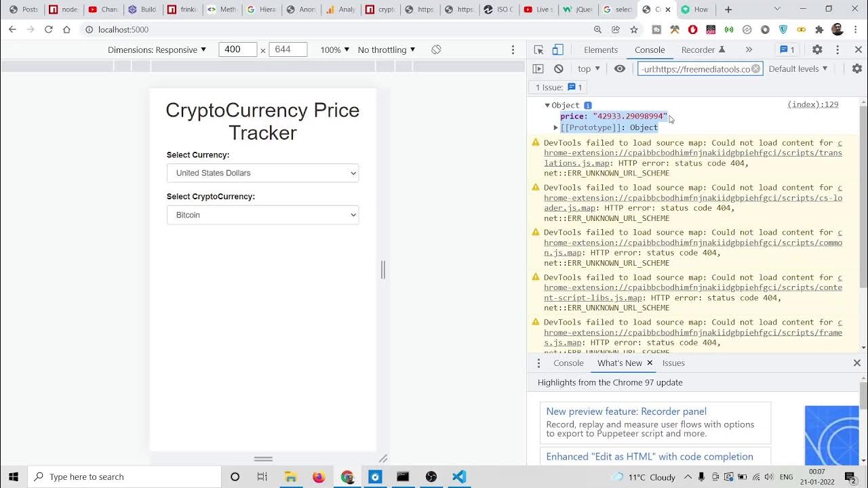The image size is (868, 488).
Task: Click the inspect element picker icon
Action: pos(538,49)
